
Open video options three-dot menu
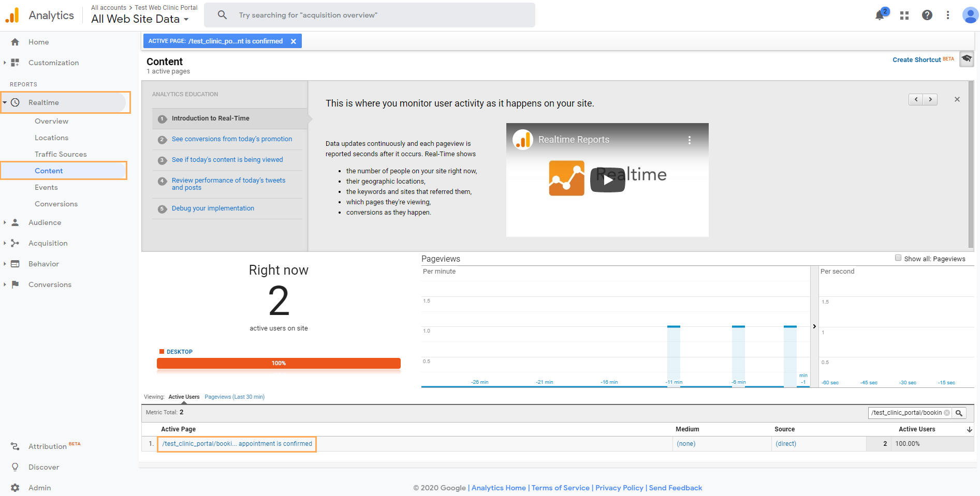(690, 140)
